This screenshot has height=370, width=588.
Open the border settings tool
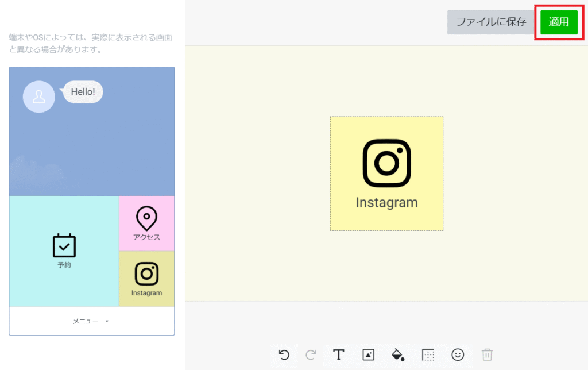pyautogui.click(x=428, y=355)
